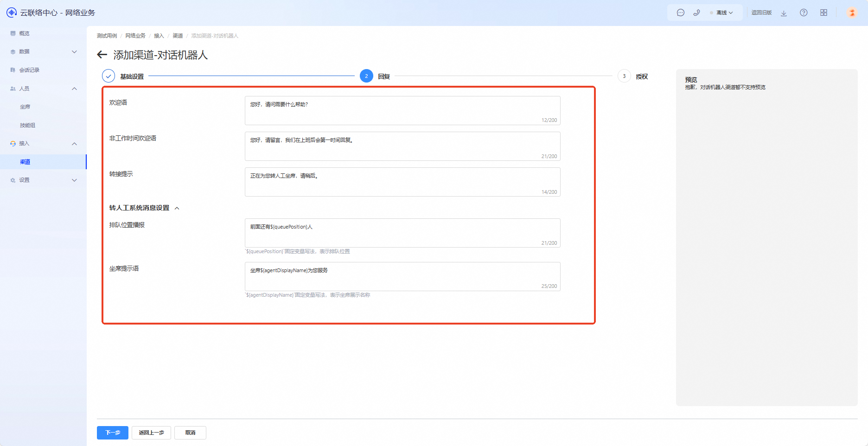Click the download arrow icon
The height and width of the screenshot is (446, 868).
pos(784,13)
